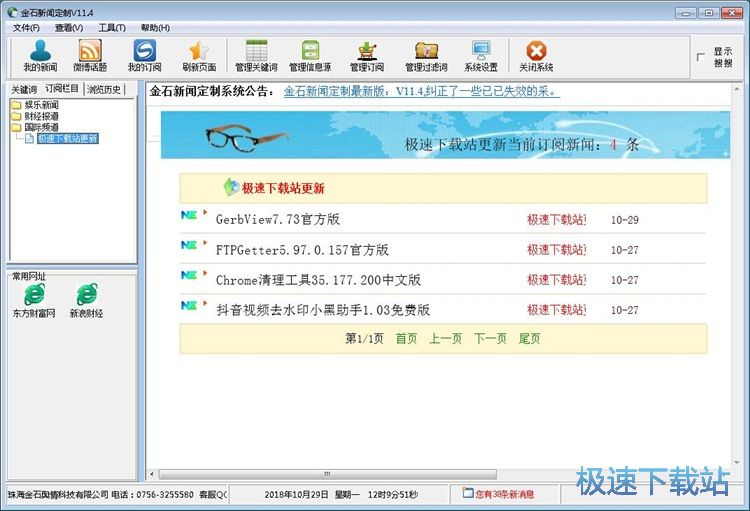Click 财经报道 folder icon
Image resolution: width=750 pixels, height=511 pixels.
click(x=16, y=116)
